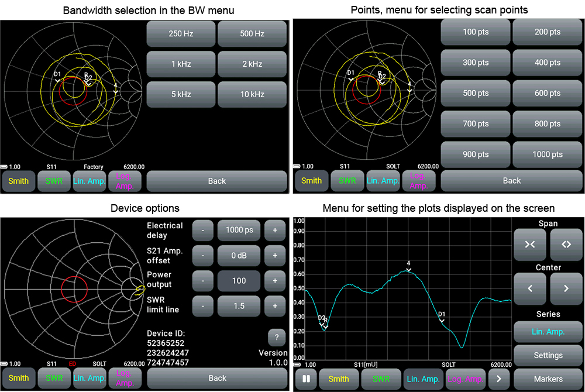Shift center frequency left with arrow
This screenshot has width=585, height=392.
point(530,288)
